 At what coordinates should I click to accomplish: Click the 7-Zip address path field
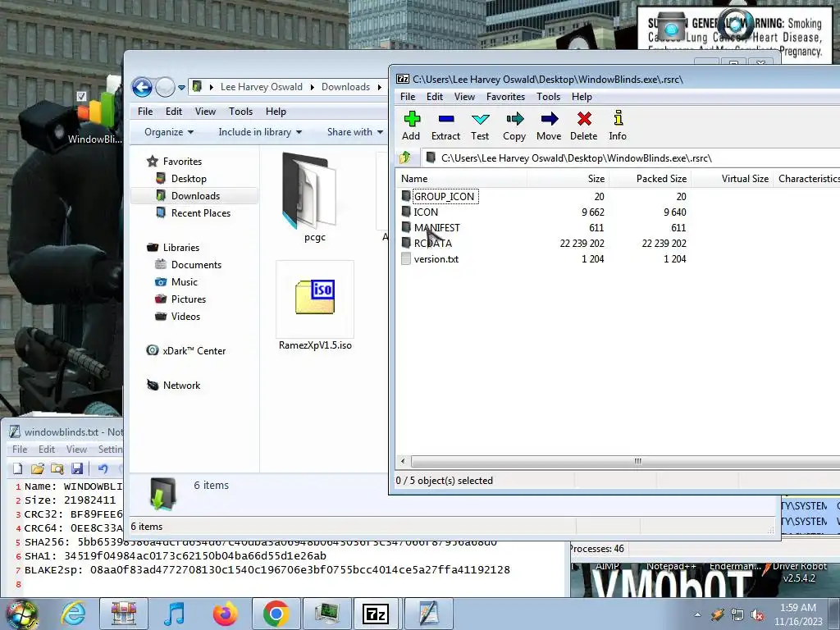pyautogui.click(x=631, y=158)
